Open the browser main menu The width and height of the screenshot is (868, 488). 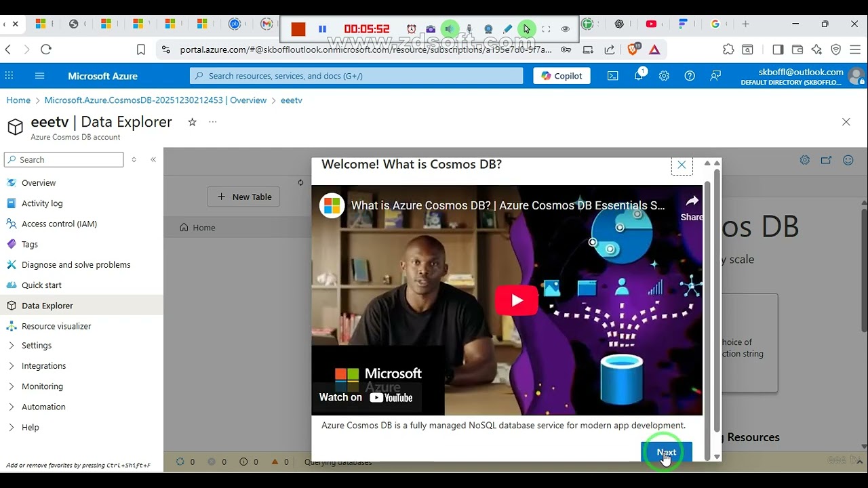(x=856, y=49)
